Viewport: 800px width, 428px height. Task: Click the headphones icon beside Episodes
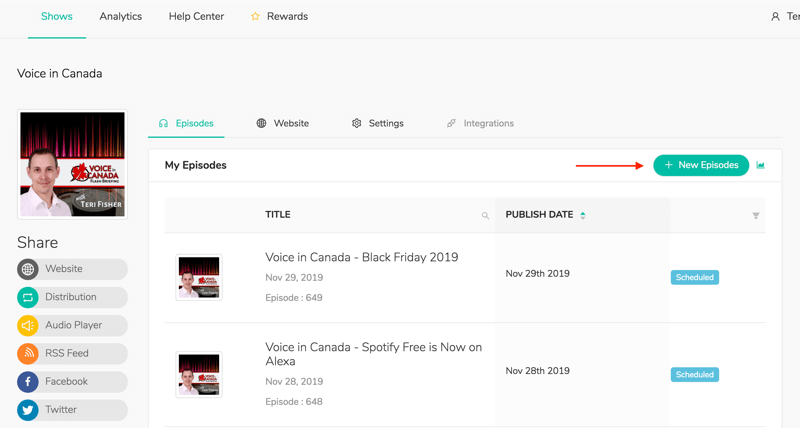163,123
